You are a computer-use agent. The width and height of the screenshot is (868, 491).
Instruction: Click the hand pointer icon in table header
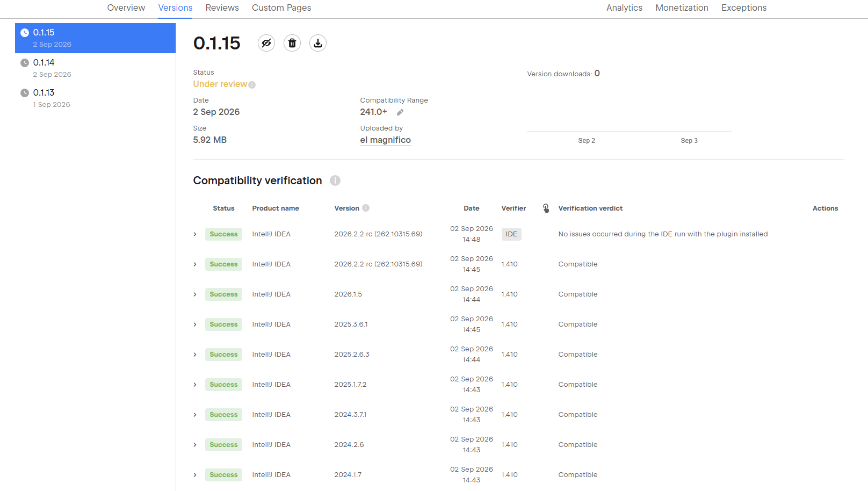(x=546, y=208)
